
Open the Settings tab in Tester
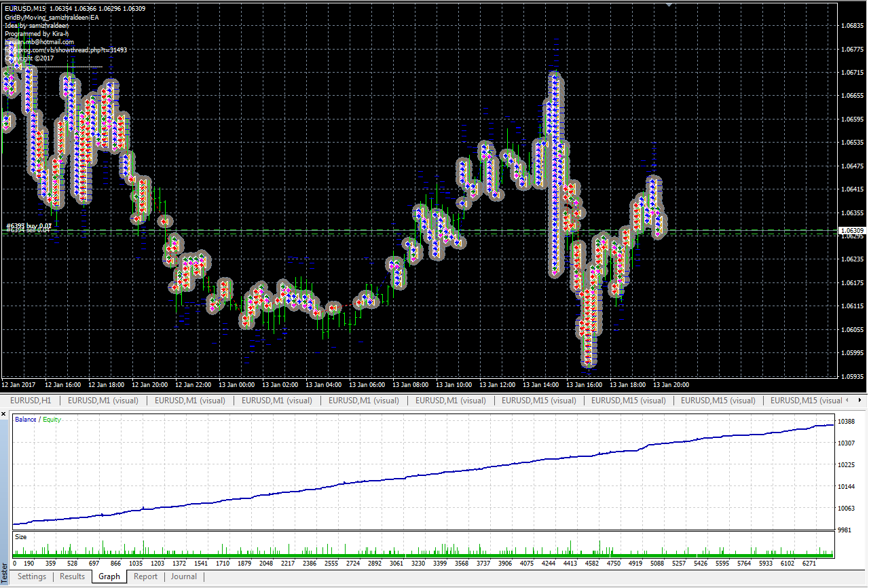[x=32, y=576]
